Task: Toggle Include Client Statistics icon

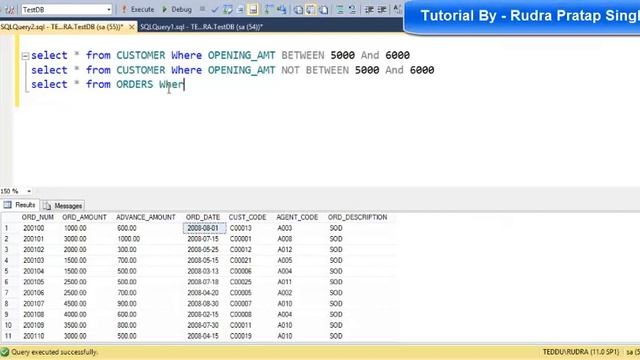Action: point(282,9)
